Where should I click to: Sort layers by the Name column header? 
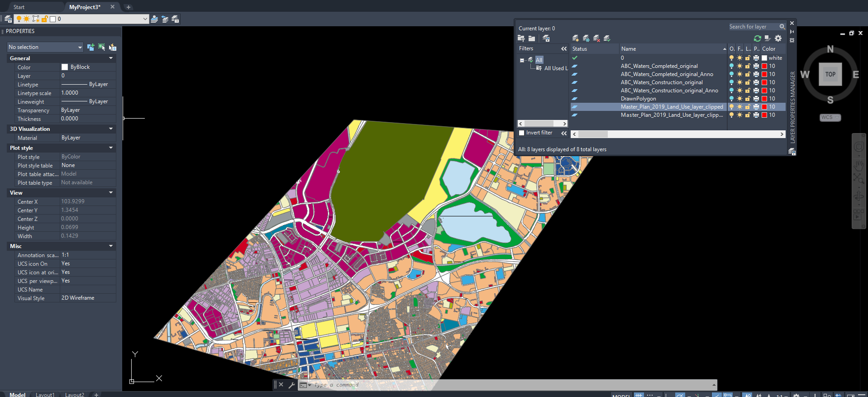[673, 49]
